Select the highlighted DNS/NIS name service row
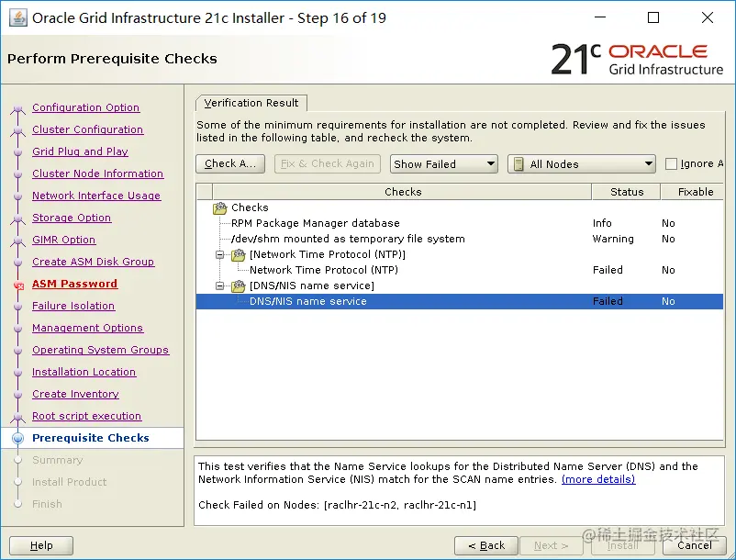 click(460, 301)
